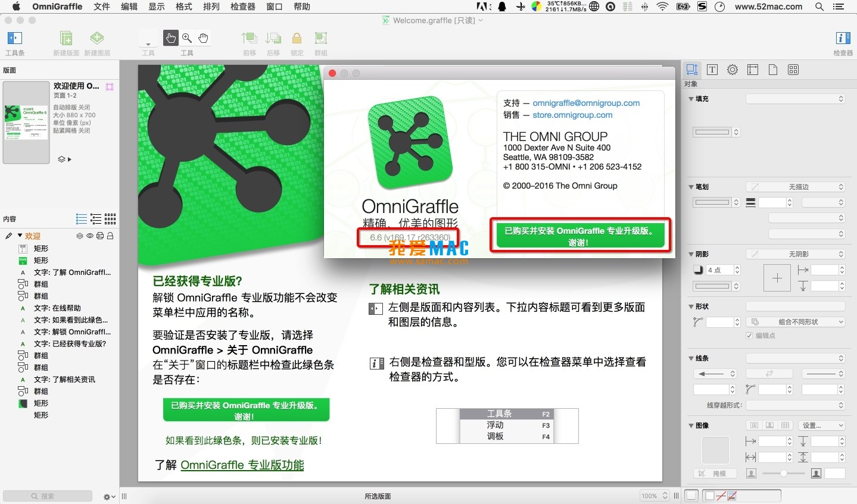
Task: Uncheck the 编辑点 checkbox in the Shape section
Action: click(749, 334)
